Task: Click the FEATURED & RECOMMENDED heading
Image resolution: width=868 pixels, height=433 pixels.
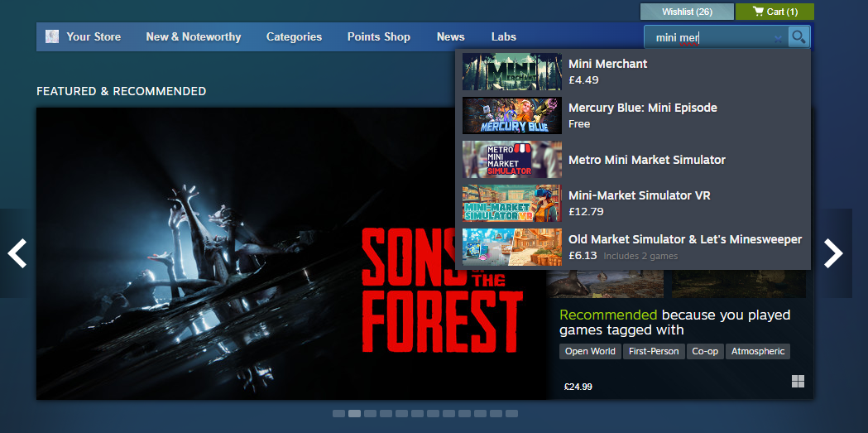Action: pos(122,91)
